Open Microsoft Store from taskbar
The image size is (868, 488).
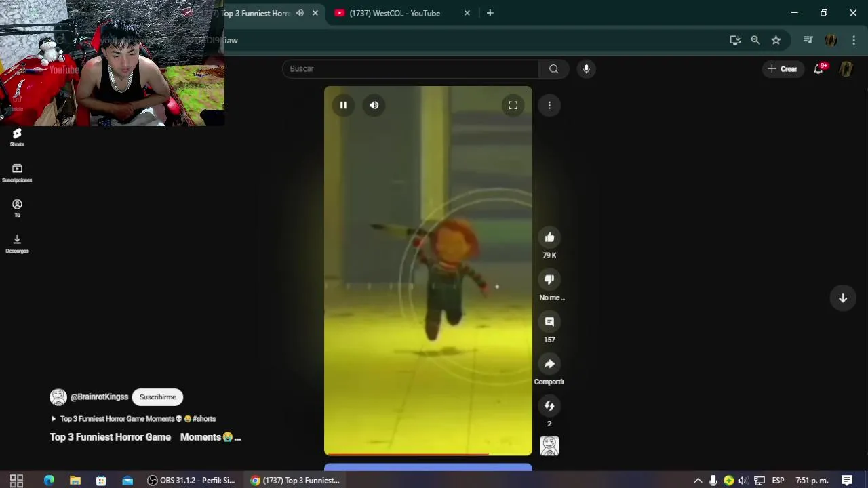(101, 481)
